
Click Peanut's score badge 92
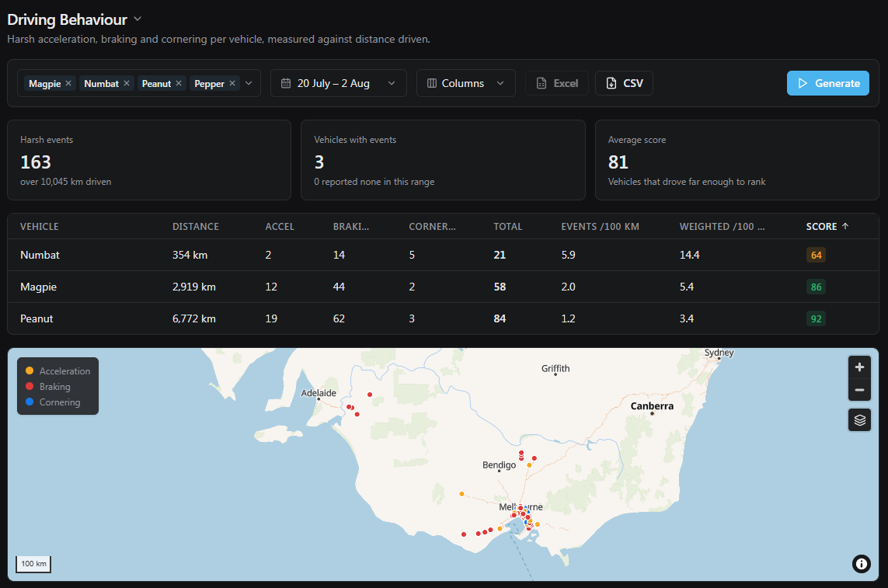tap(816, 318)
